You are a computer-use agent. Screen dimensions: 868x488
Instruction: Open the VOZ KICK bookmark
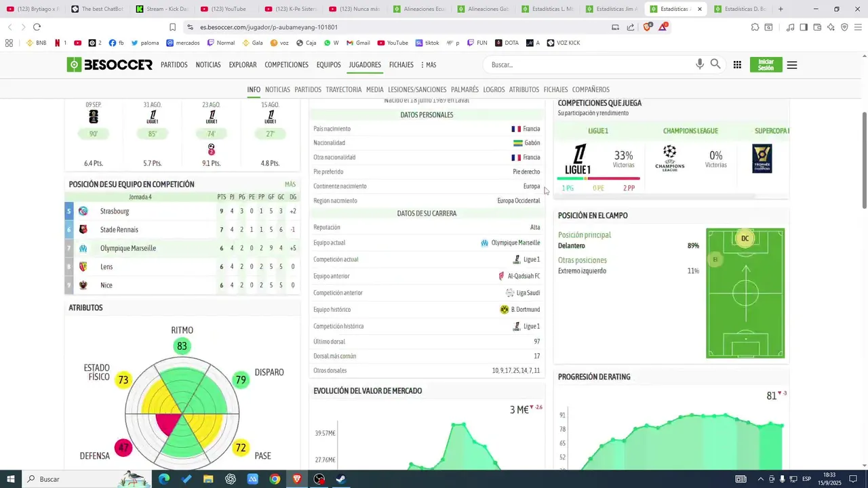click(x=563, y=43)
